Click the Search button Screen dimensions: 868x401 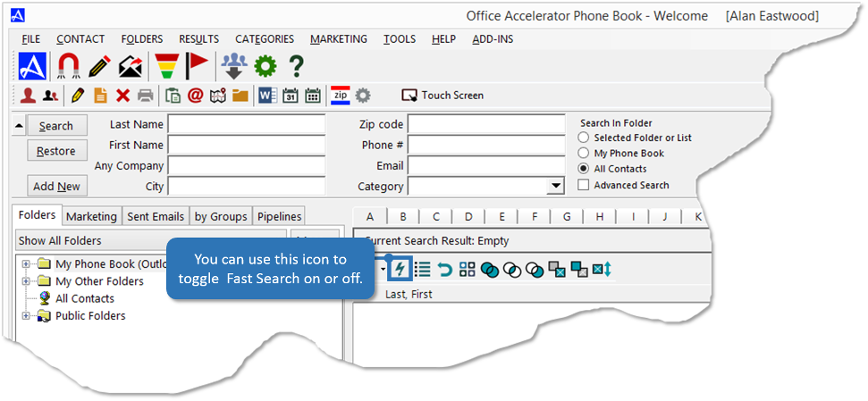(56, 126)
